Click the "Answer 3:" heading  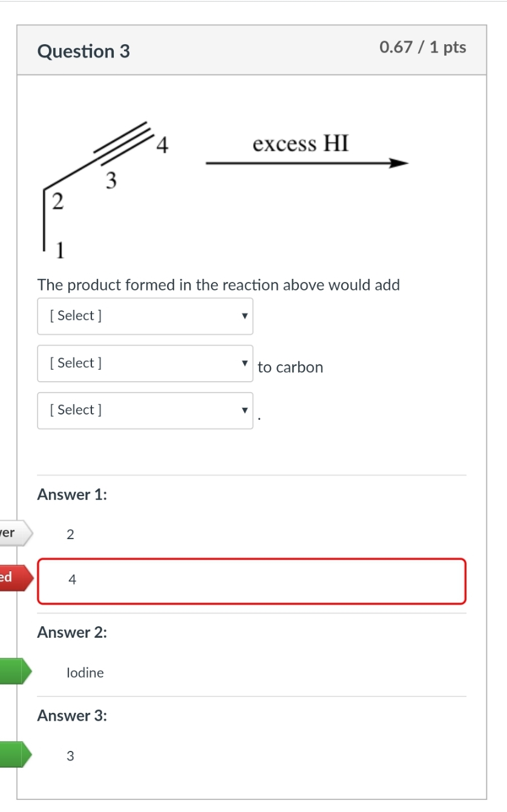72,716
